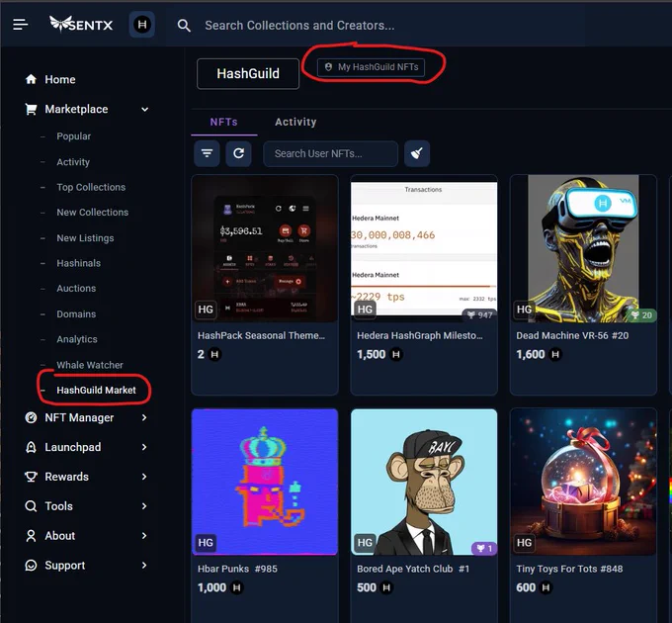Image resolution: width=672 pixels, height=623 pixels.
Task: Click the search magnifier icon
Action: click(184, 26)
